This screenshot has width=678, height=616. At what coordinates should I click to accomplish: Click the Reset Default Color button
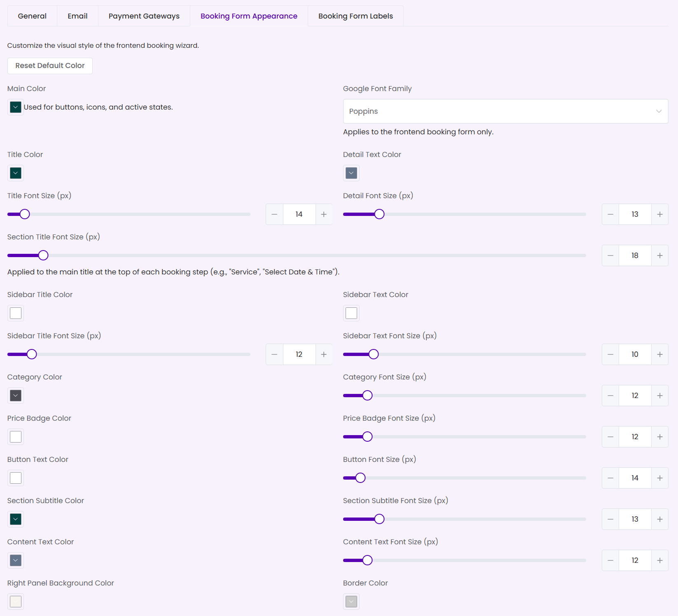50,66
